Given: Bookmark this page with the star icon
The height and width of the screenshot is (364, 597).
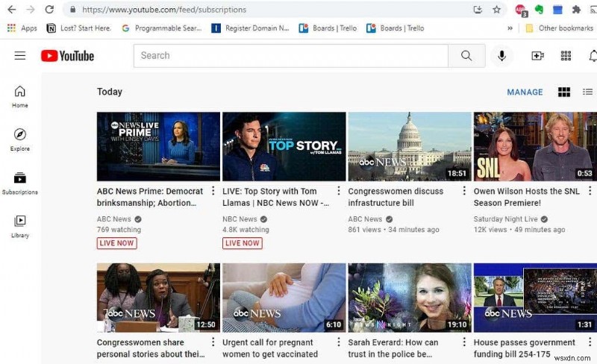Looking at the screenshot, I should 496,10.
